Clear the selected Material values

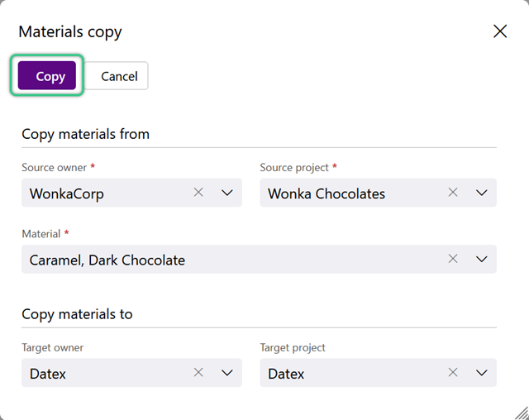453,259
